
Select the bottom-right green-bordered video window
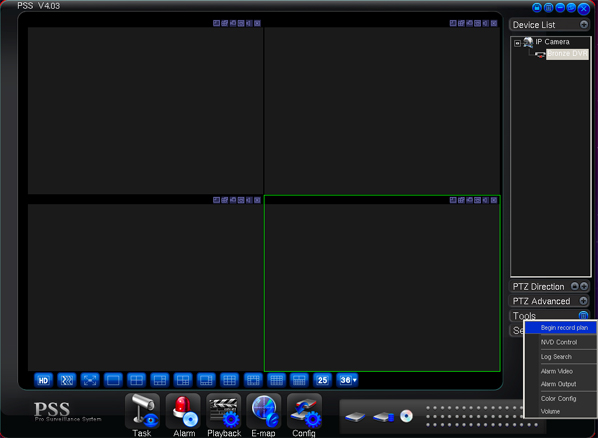(382, 283)
